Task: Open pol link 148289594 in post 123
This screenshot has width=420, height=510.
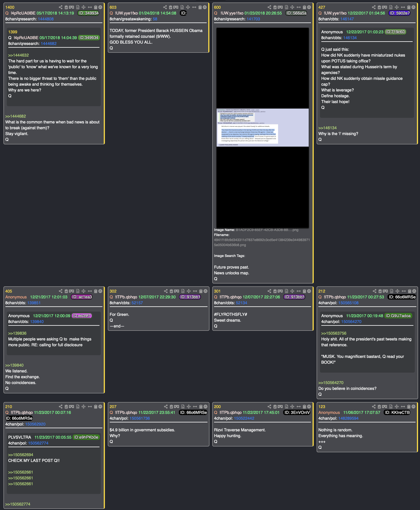Action: (348, 418)
